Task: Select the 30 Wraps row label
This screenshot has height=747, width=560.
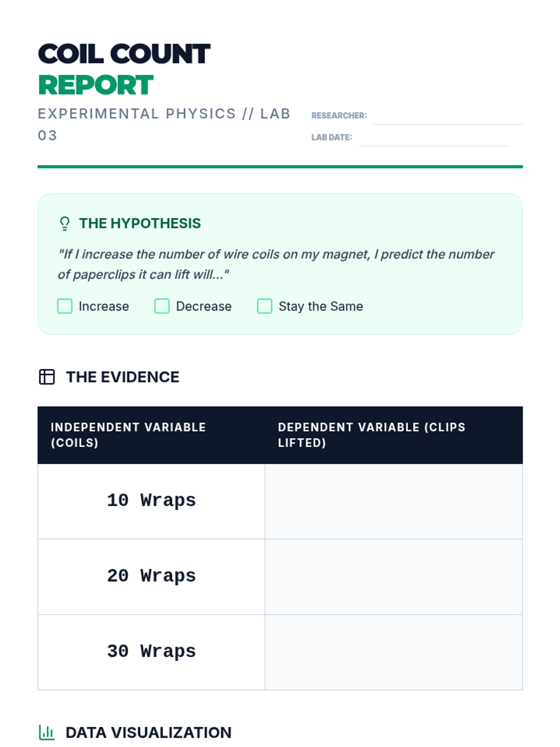Action: coord(151,651)
